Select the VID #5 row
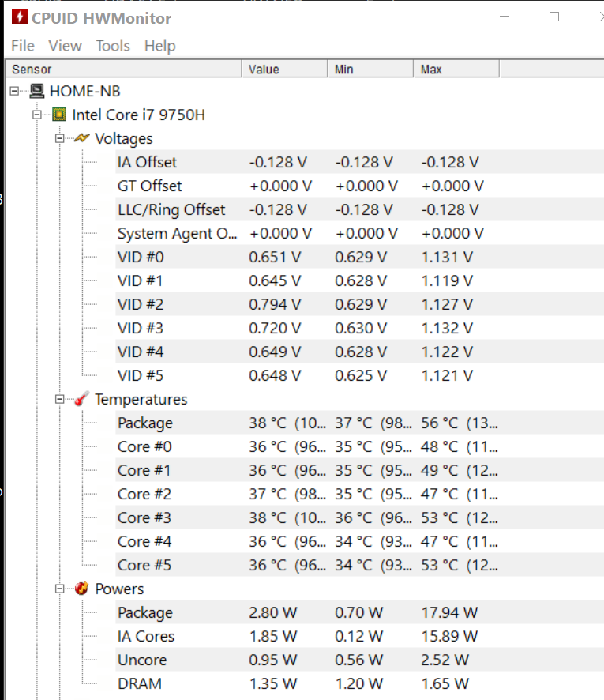 click(359, 375)
